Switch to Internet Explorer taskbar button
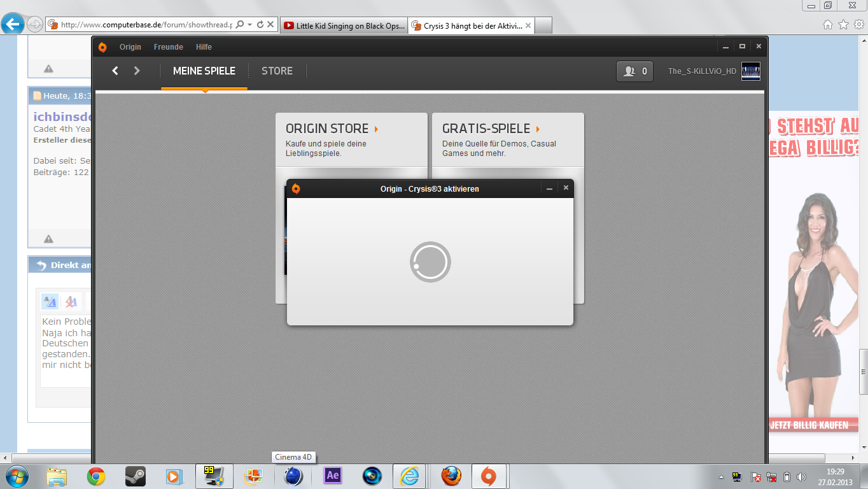The width and height of the screenshot is (868, 489). coord(409,476)
